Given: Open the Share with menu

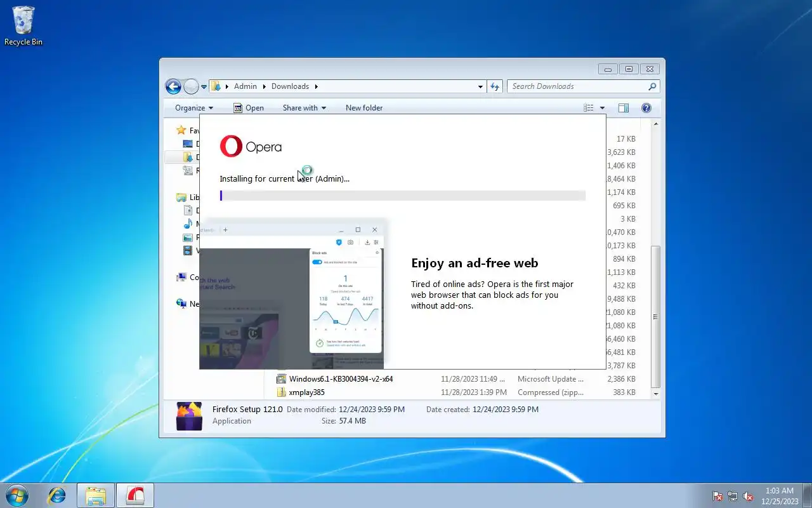Looking at the screenshot, I should pyautogui.click(x=304, y=108).
